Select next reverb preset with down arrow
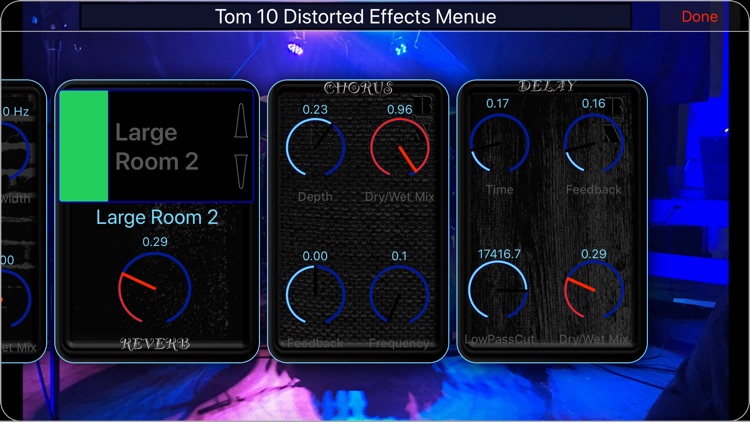Image resolution: width=750 pixels, height=422 pixels. pyautogui.click(x=241, y=171)
